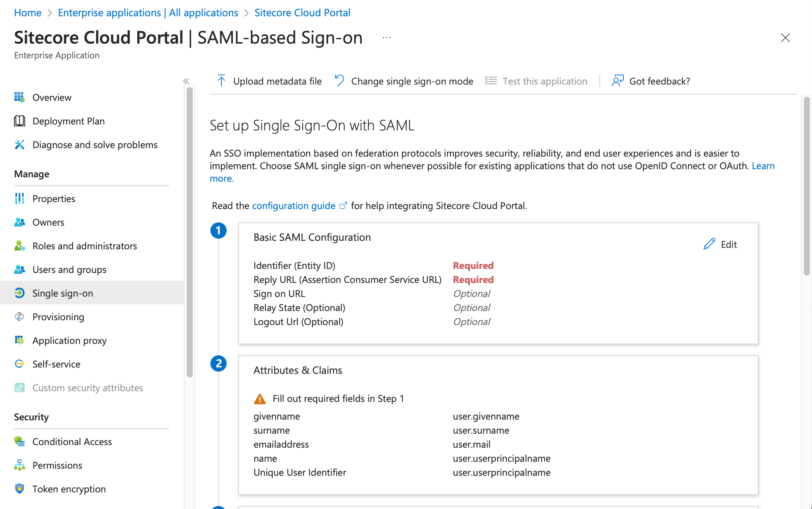This screenshot has width=812, height=509.
Task: Click the sidebar vertical scrollbar
Action: coord(190,233)
